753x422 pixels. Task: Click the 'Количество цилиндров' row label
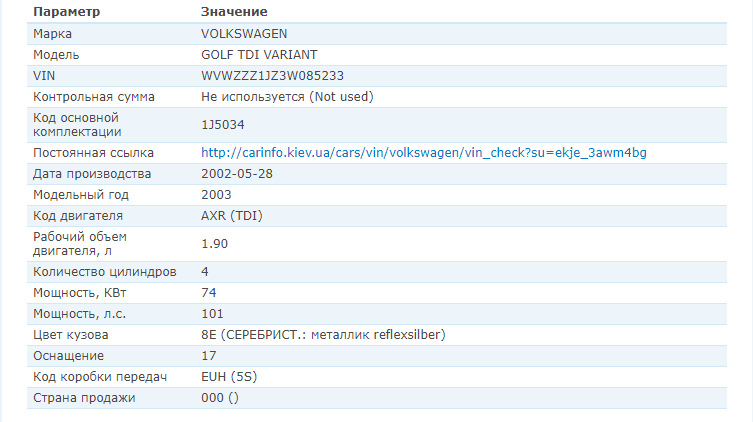[105, 271]
